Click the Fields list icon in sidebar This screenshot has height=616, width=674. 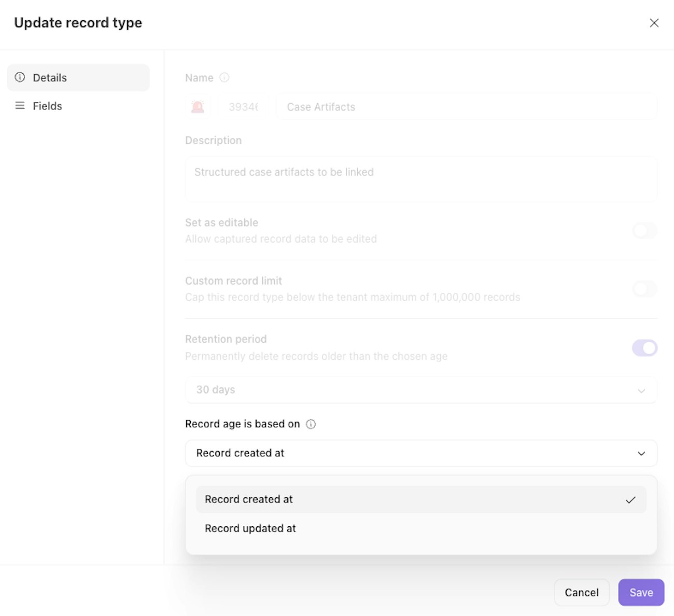click(x=20, y=106)
